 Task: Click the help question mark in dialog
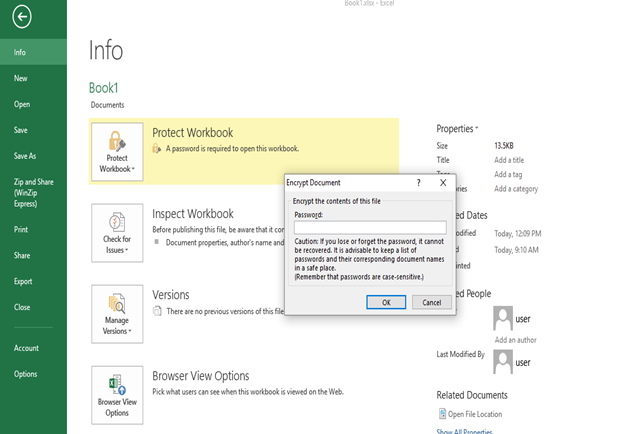(x=418, y=183)
